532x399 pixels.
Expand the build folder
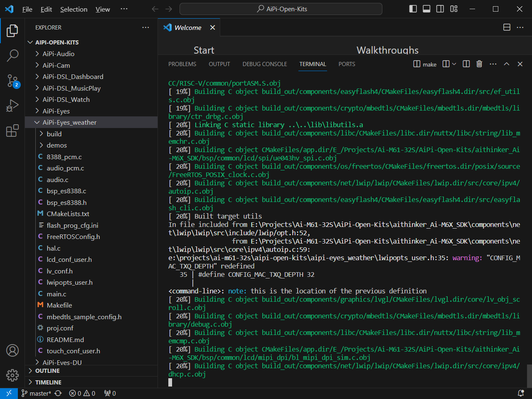[91, 134]
